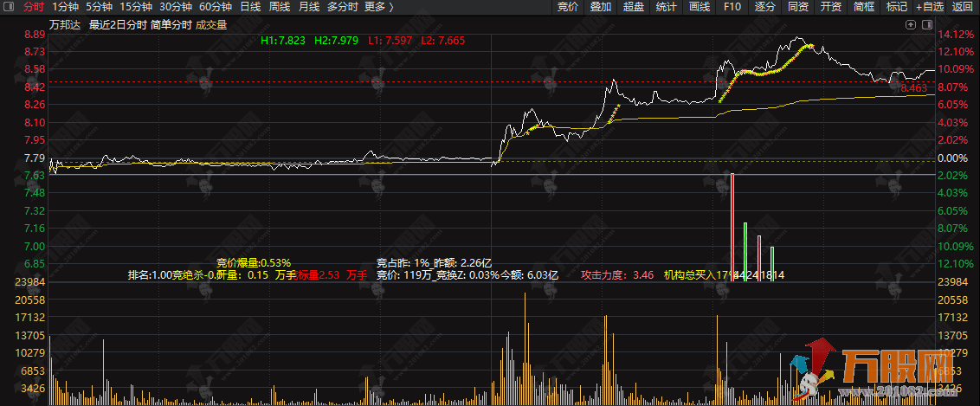Open the 多分时 multi-day view
Image resolution: width=980 pixels, height=406 pixels.
pyautogui.click(x=343, y=7)
